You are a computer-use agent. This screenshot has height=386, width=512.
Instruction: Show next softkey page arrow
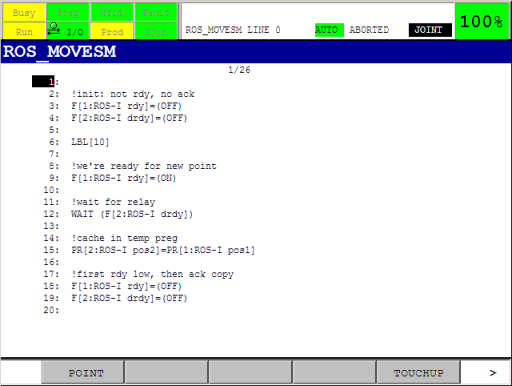(x=493, y=373)
